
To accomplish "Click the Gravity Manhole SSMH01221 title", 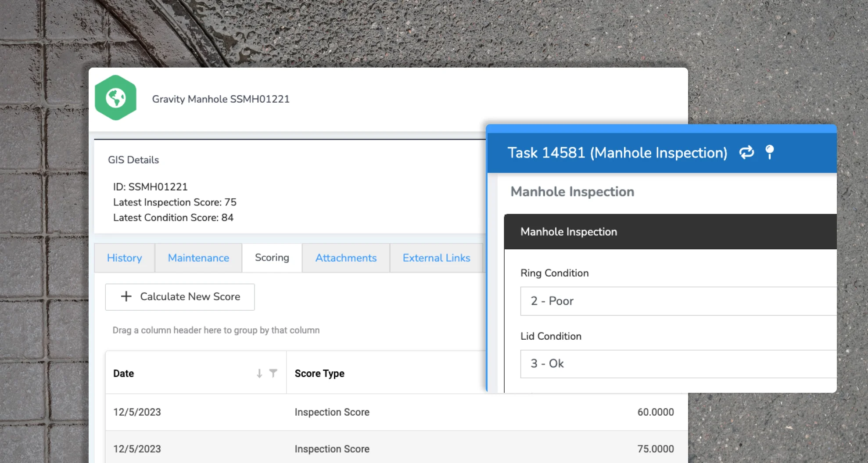I will click(x=221, y=99).
